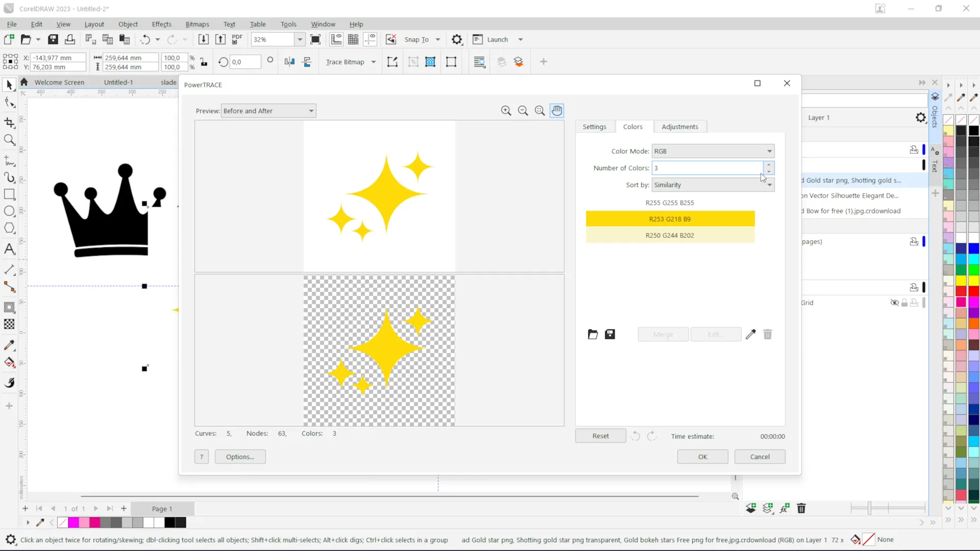This screenshot has height=551, width=980.
Task: Switch to the Welcome Screen tab
Action: [x=59, y=82]
